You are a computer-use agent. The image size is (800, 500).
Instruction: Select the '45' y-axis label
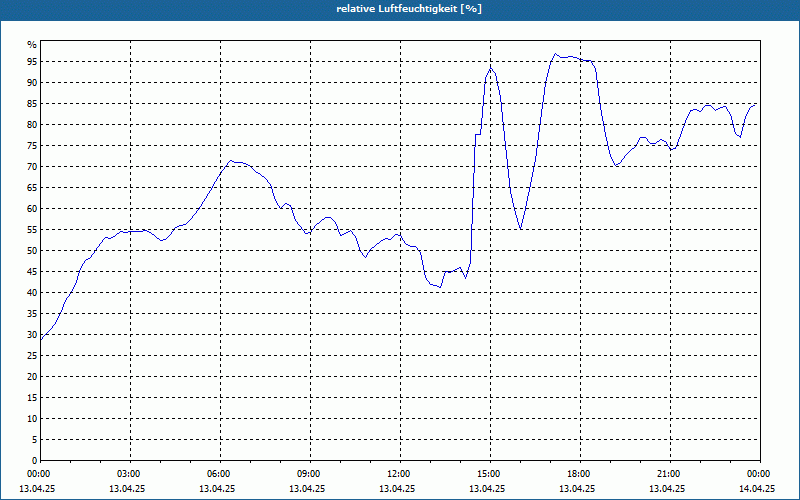(32, 272)
